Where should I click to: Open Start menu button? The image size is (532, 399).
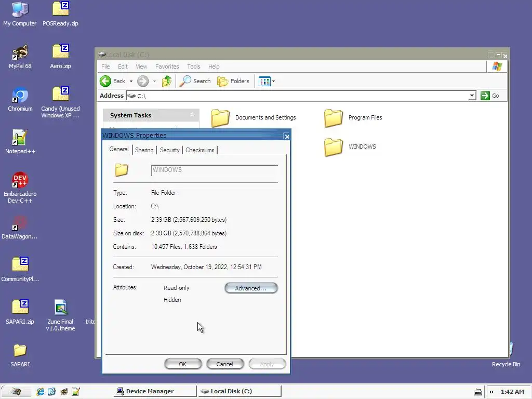[16, 392]
